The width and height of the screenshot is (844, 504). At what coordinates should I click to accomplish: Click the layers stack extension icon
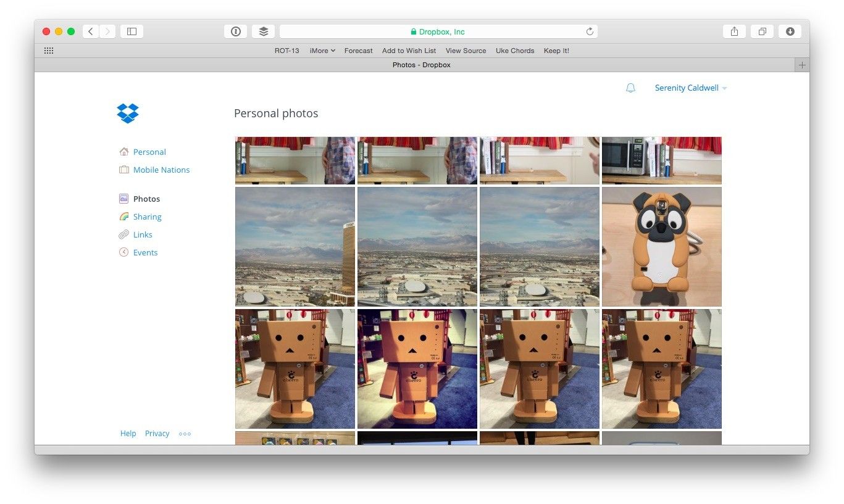pyautogui.click(x=263, y=31)
